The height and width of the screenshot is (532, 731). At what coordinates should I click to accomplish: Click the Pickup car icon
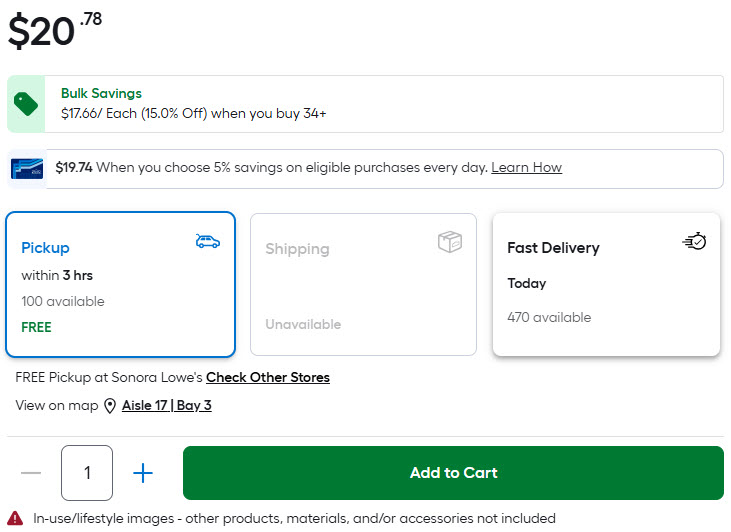208,241
